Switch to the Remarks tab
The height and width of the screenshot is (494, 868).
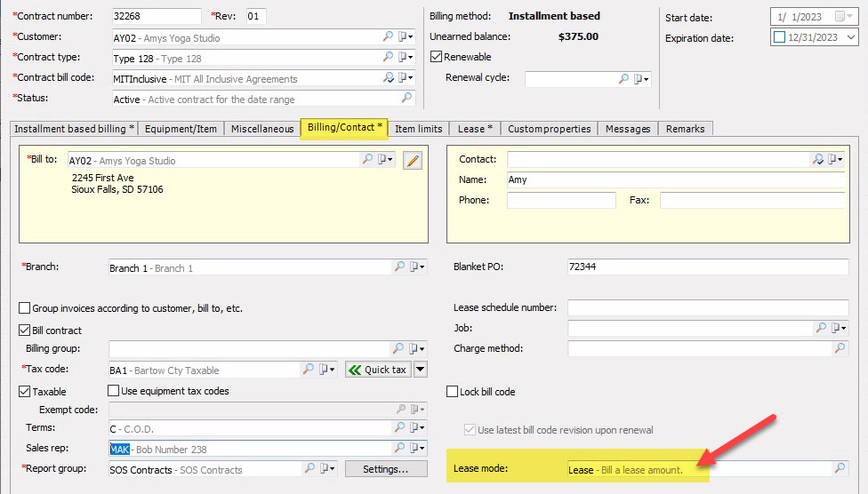(686, 129)
